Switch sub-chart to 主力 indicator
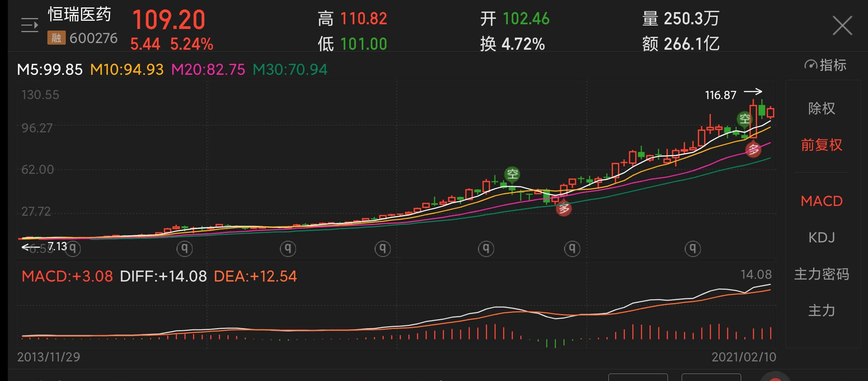The image size is (868, 381). pos(822,311)
